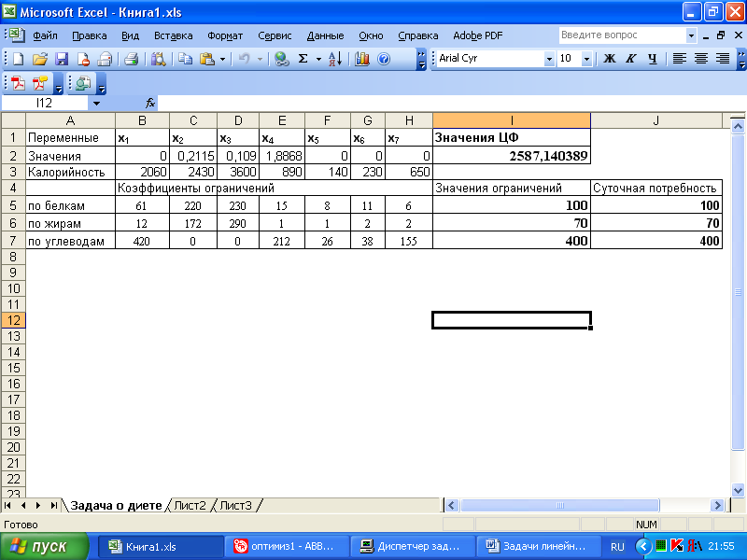Open the Name Box dropdown next to I12

97,104
